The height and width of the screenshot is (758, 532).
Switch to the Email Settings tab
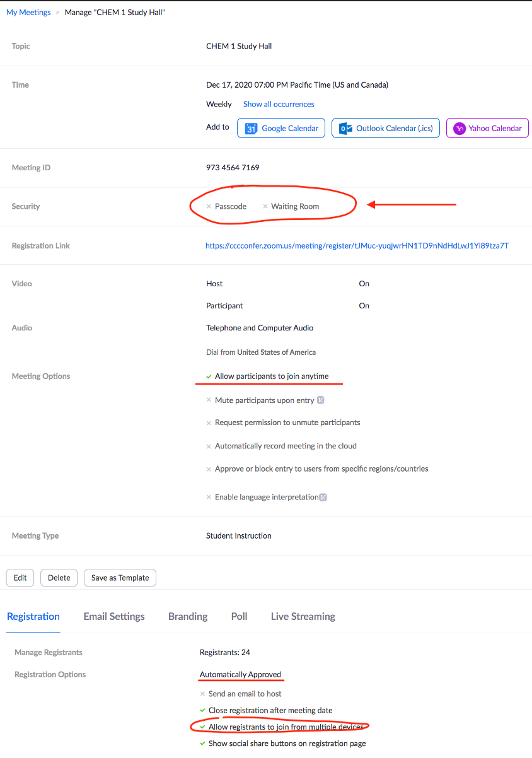click(114, 617)
